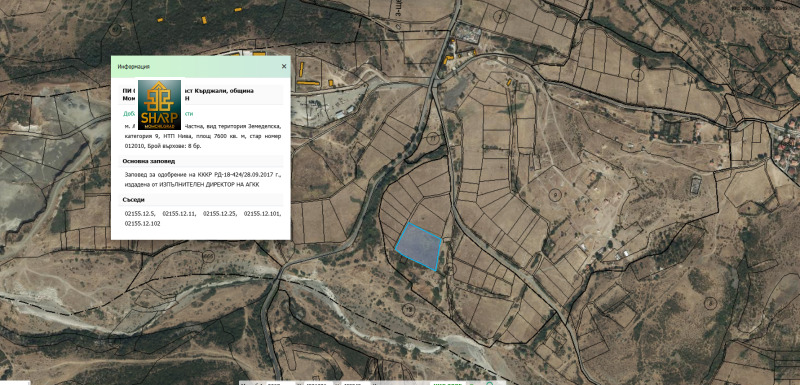Click the Информация popup title
The height and width of the screenshot is (385, 800).
[x=134, y=67]
